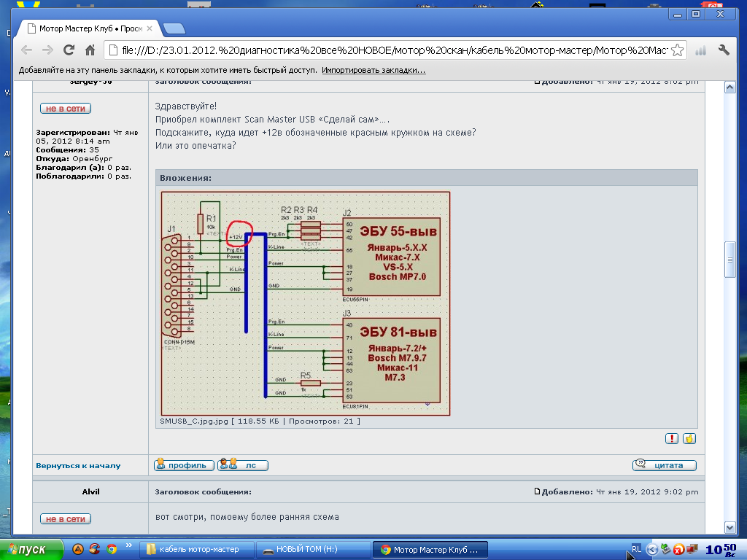This screenshot has width=747, height=560.
Task: Maximize the Chrome window
Action: click(695, 15)
